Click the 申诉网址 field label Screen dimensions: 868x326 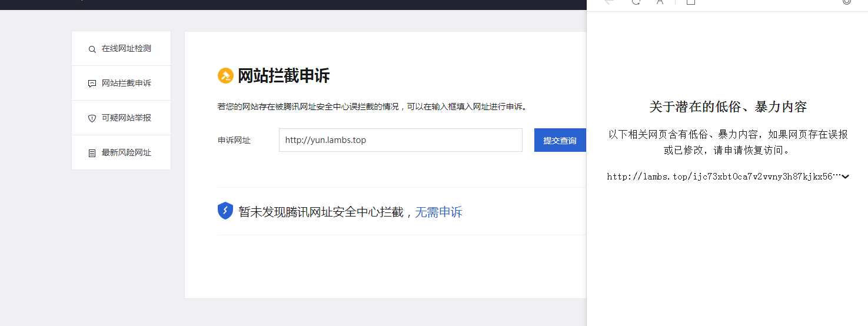pos(234,140)
